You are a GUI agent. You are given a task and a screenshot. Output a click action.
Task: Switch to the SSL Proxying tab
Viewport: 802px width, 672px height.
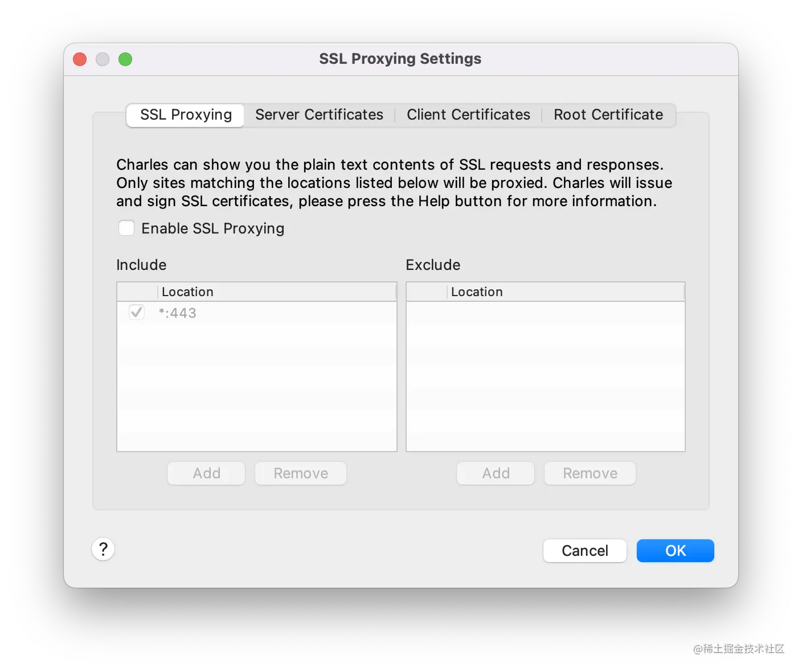[x=186, y=115]
